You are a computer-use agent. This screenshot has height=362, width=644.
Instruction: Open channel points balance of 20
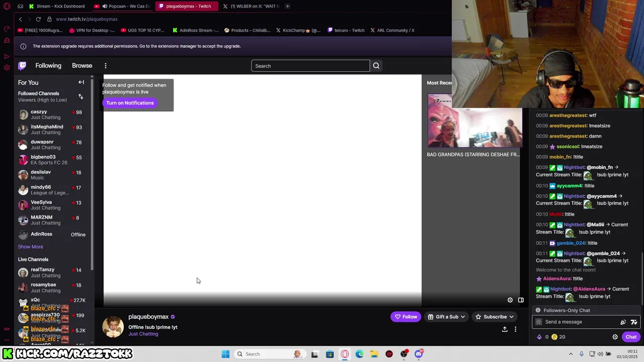[558, 337]
